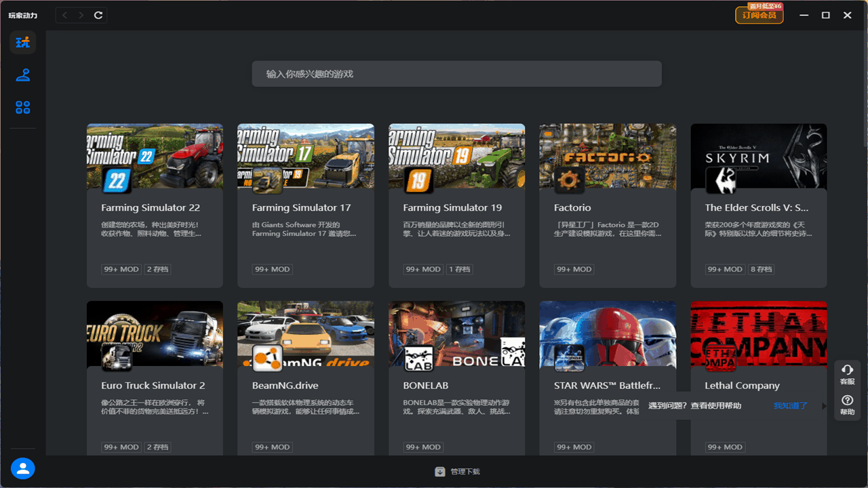The image size is (868, 488).
Task: Click "99+ MOD" tag on BeamNG.drive card
Action: point(272,447)
